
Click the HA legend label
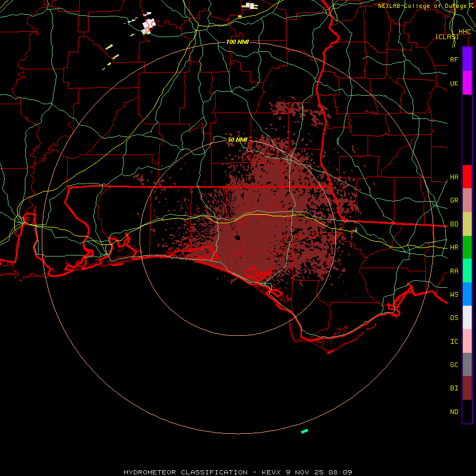pyautogui.click(x=454, y=177)
